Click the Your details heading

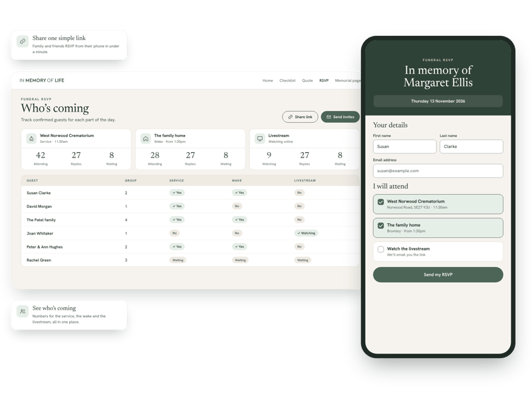click(x=390, y=125)
